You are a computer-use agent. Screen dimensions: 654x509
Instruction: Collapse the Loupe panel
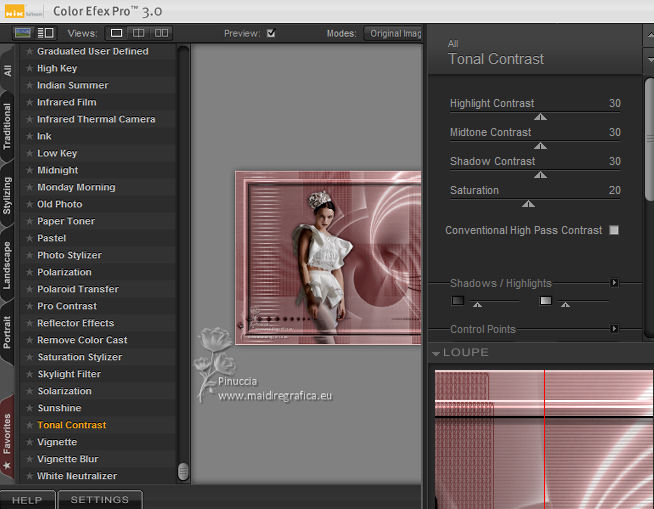tap(437, 353)
